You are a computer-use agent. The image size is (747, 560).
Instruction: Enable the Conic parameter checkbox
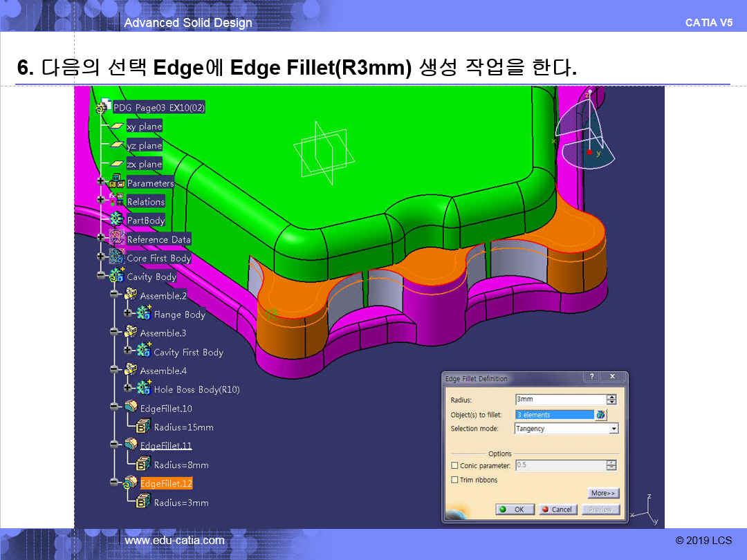[454, 466]
